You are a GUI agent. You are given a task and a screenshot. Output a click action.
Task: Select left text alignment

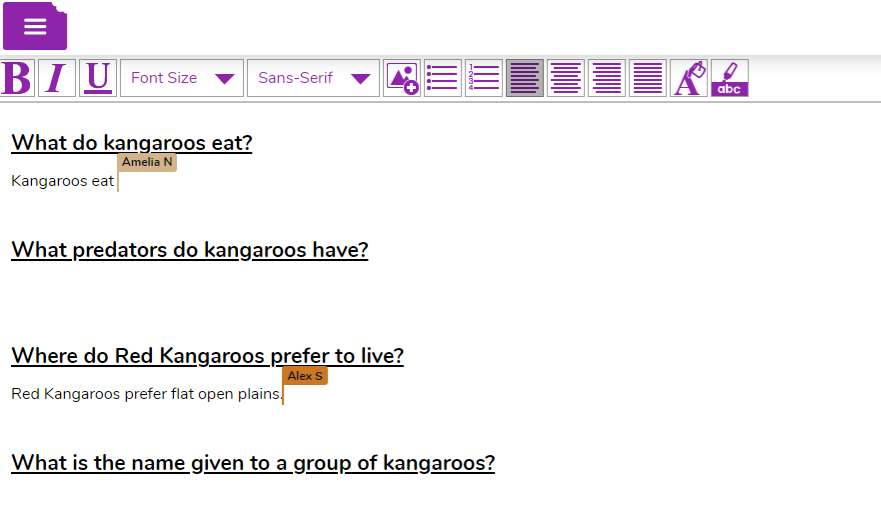pyautogui.click(x=525, y=78)
